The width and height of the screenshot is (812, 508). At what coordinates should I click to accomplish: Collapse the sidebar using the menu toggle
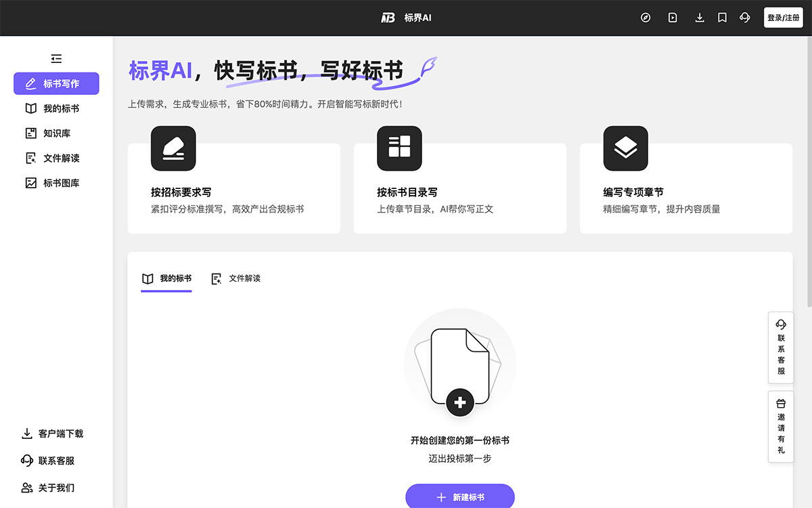point(56,59)
